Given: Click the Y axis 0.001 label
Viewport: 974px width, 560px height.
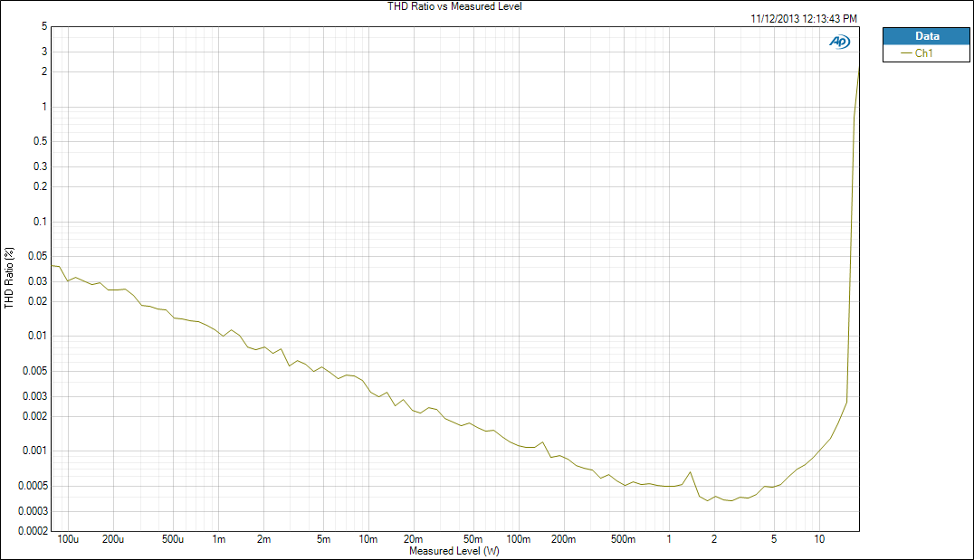Looking at the screenshot, I should click(x=34, y=451).
